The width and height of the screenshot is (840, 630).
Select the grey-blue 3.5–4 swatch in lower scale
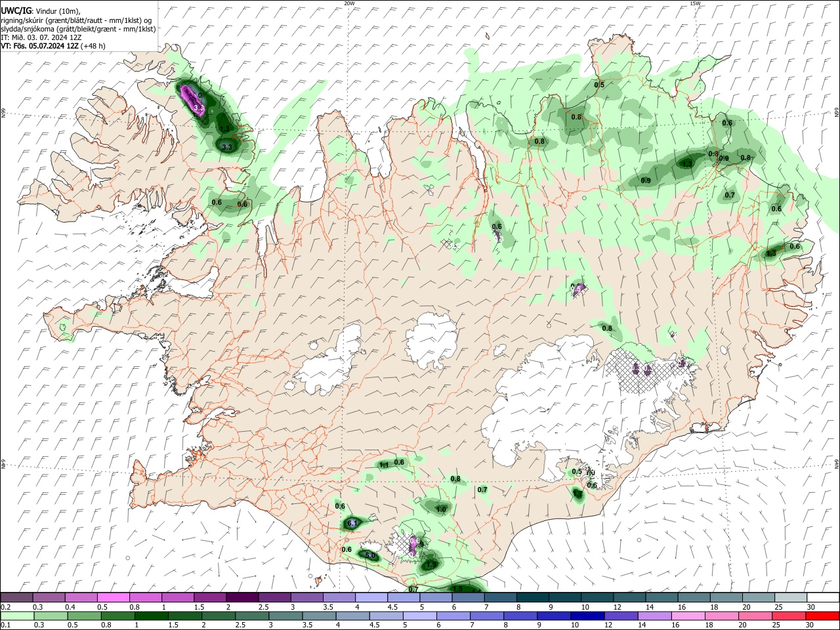pyautogui.click(x=319, y=616)
